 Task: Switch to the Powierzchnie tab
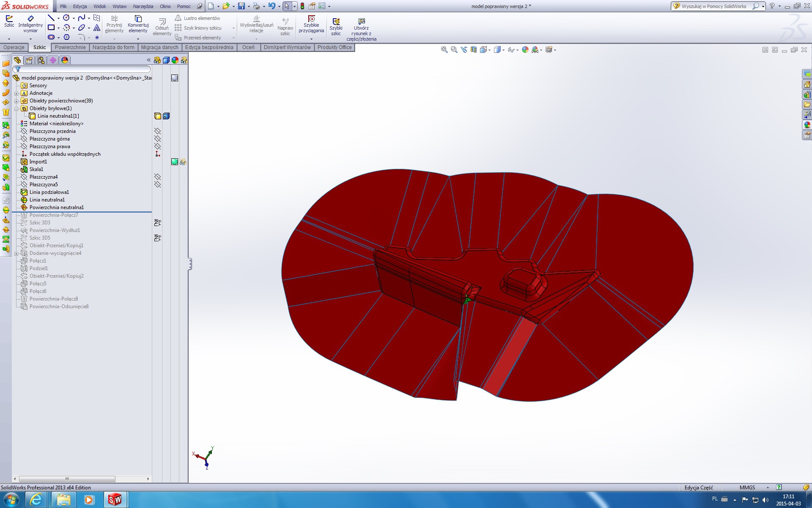point(70,47)
